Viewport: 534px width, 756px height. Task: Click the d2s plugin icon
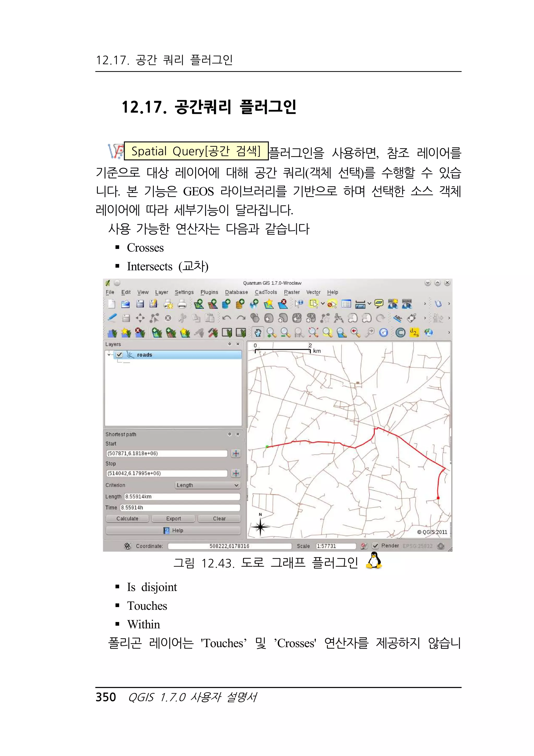(414, 332)
